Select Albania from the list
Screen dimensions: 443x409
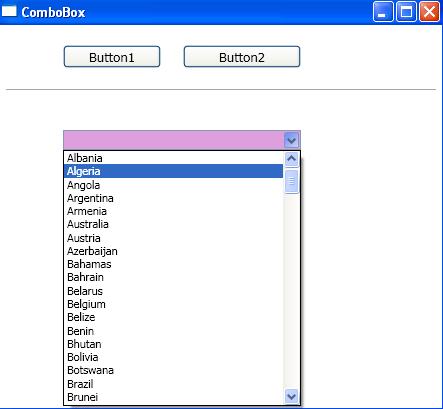173,158
